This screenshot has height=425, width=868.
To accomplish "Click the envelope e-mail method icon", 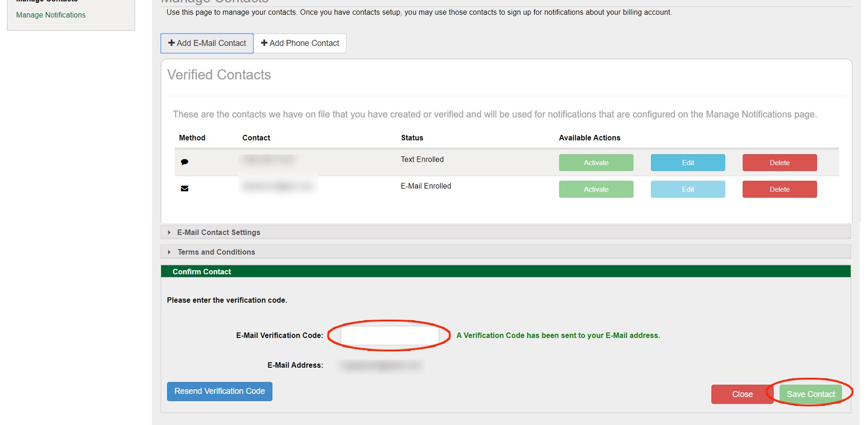I will (185, 188).
